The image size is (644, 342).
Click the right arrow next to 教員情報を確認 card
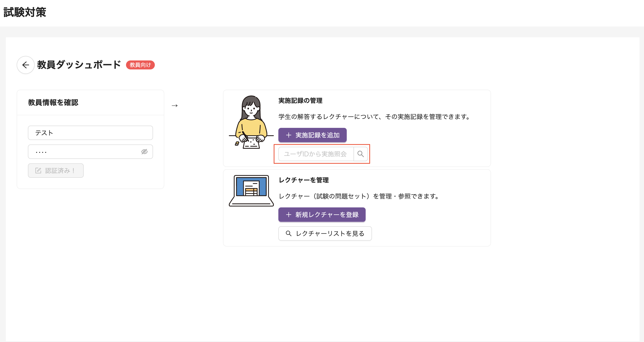coord(174,105)
